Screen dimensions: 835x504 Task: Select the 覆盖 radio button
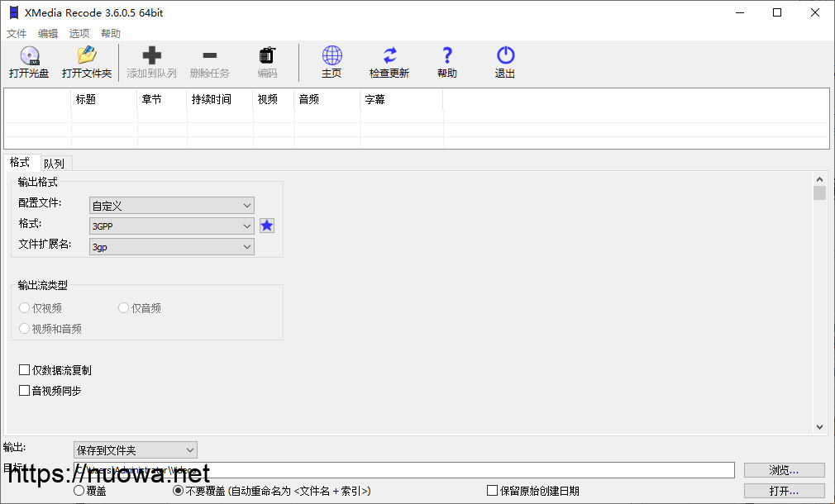pos(79,491)
